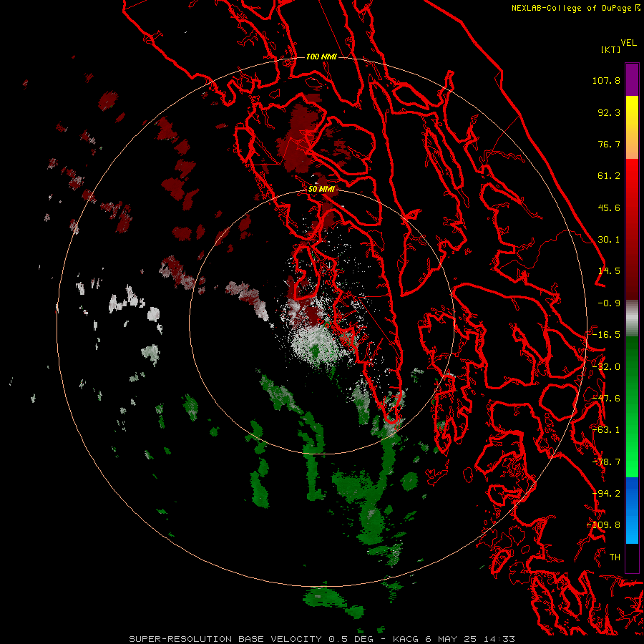
Task: Click the 107.8 scale value
Action: [606, 80]
